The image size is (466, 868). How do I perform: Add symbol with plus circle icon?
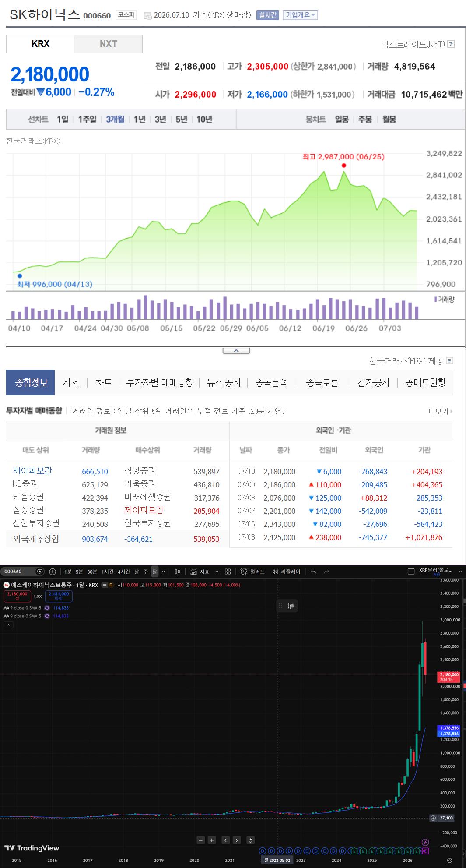(x=53, y=572)
